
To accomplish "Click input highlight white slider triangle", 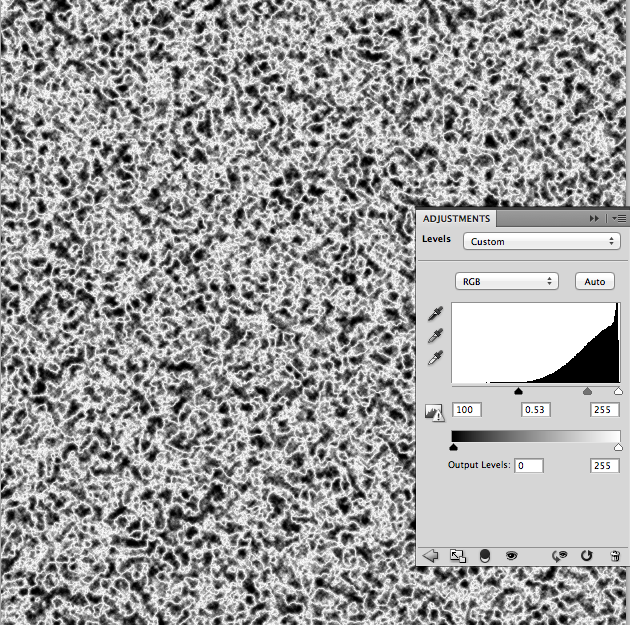I will pyautogui.click(x=618, y=391).
